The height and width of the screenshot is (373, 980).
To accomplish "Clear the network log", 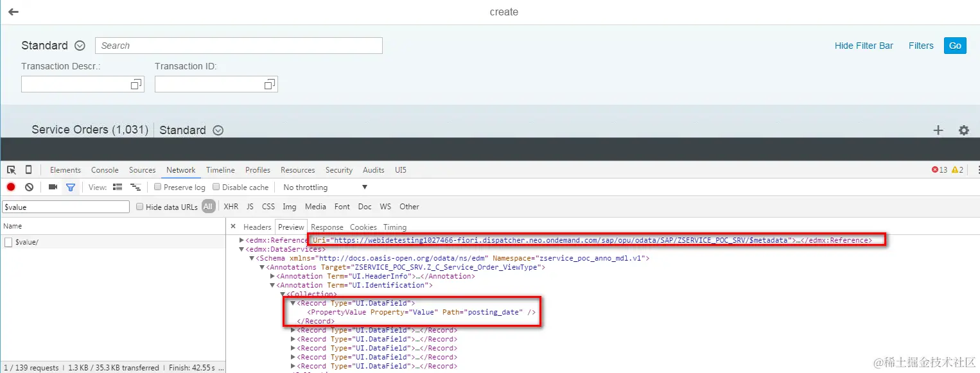I will [x=29, y=187].
